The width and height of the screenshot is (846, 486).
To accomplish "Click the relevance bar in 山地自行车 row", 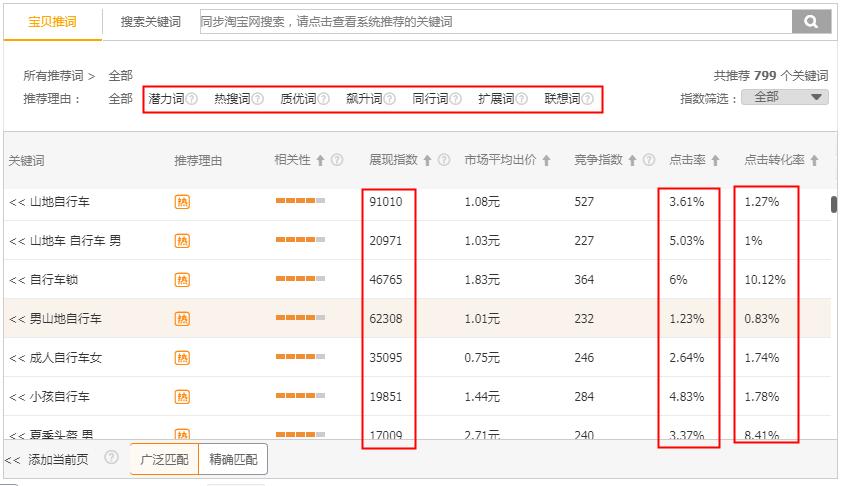I will coord(301,201).
